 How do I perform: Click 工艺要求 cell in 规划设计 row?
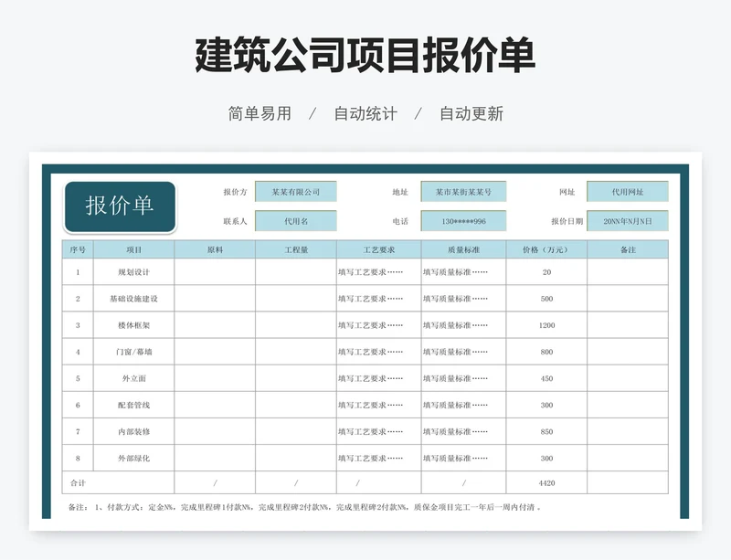pyautogui.click(x=379, y=272)
